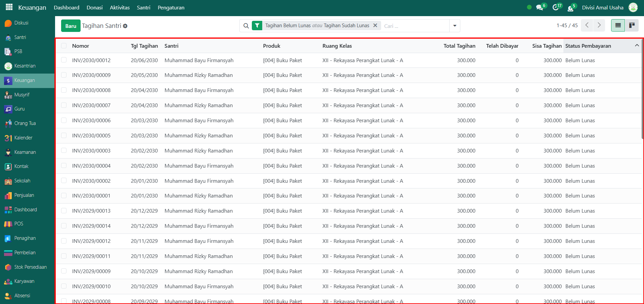Open invoice INV/2029/00013 record
This screenshot has width=644, height=304.
tap(91, 211)
